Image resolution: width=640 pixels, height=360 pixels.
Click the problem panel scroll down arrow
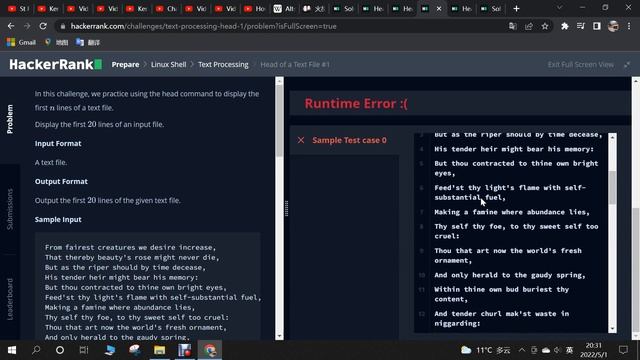pyautogui.click(x=279, y=336)
